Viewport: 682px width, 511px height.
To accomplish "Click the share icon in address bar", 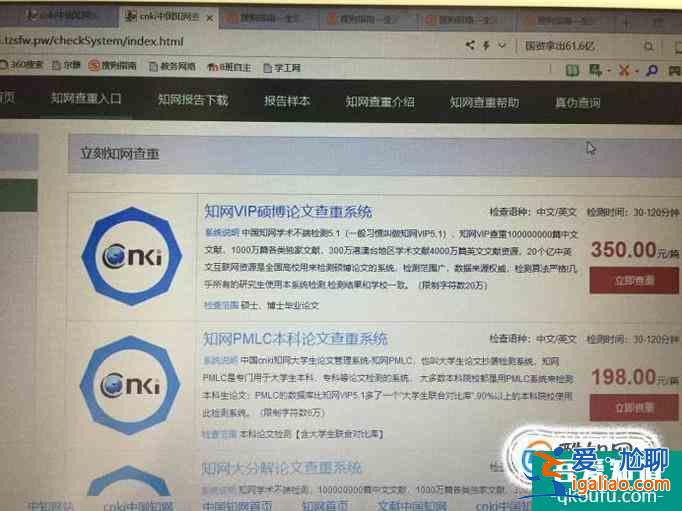I will 471,45.
